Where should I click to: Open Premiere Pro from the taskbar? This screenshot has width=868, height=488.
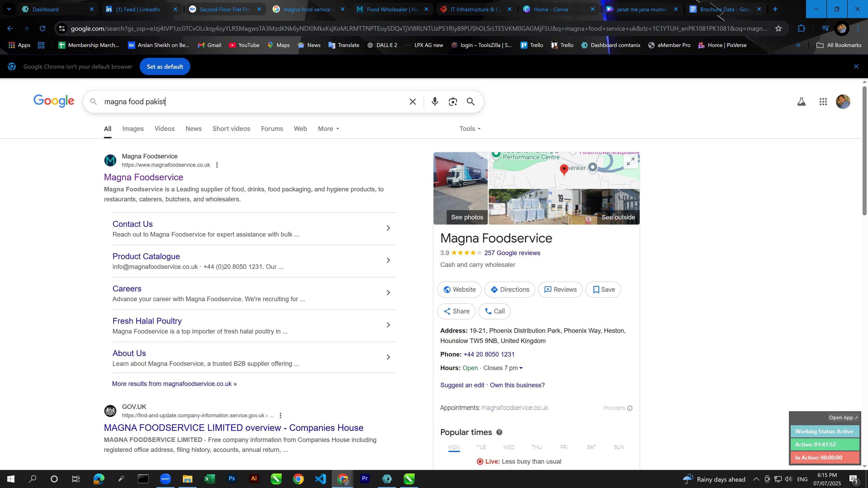tap(365, 479)
